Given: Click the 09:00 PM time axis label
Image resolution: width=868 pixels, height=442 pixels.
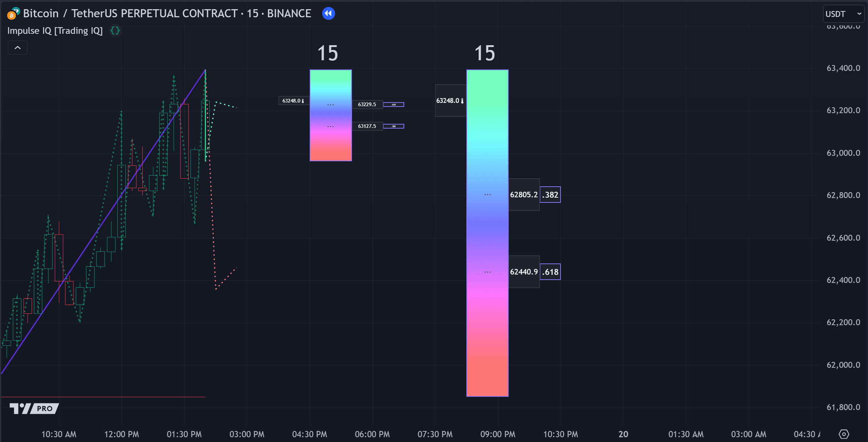Looking at the screenshot, I should [498, 434].
